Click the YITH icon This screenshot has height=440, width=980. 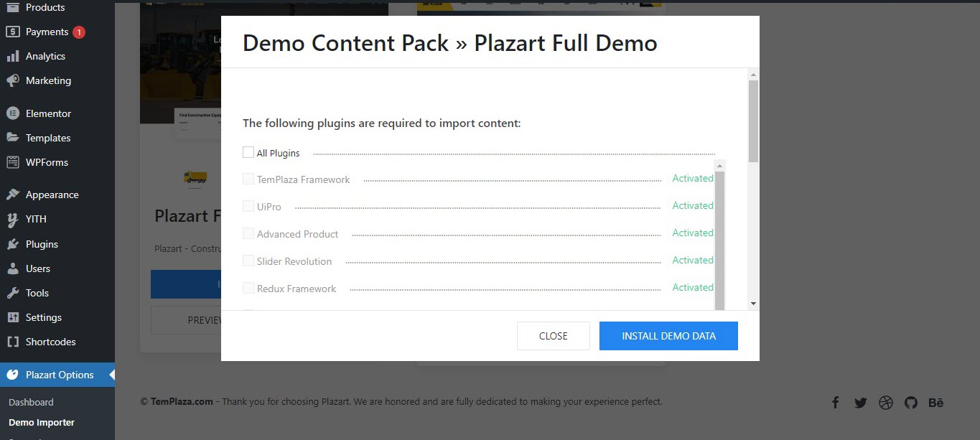(12, 219)
